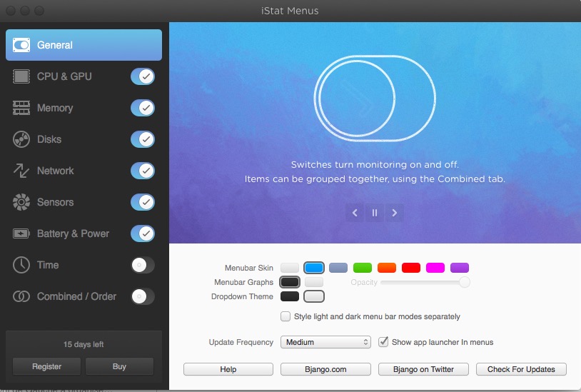581x392 pixels.
Task: Click the Disks icon in sidebar
Action: coord(21,139)
